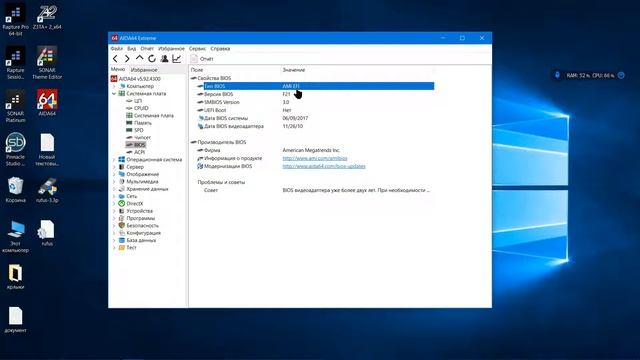640x360 pixels.
Task: Open the aida64.com bios-updates link
Action: (324, 167)
